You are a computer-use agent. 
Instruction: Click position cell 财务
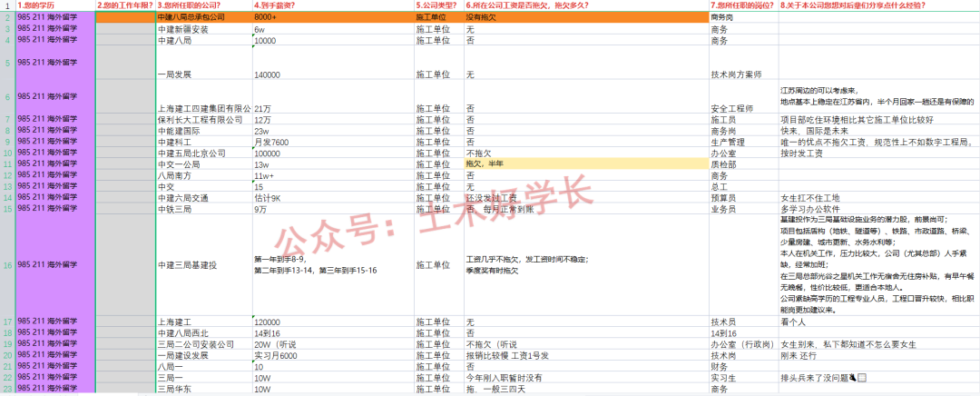click(x=744, y=367)
